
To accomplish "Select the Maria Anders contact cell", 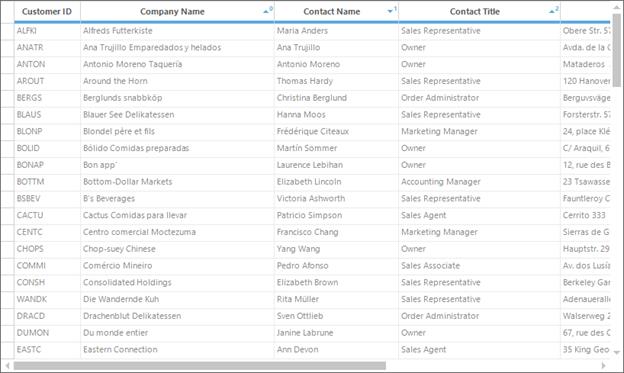I will [x=336, y=31].
